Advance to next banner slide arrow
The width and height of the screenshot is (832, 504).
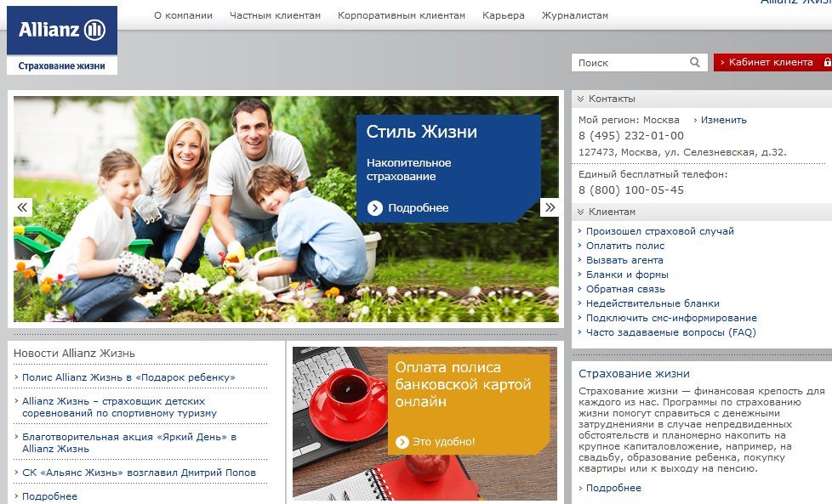(550, 207)
